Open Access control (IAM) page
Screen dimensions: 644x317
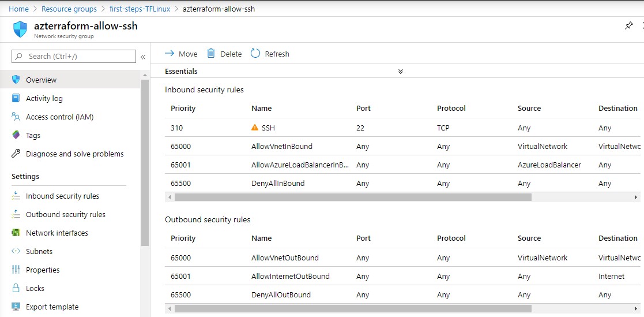pyautogui.click(x=59, y=117)
